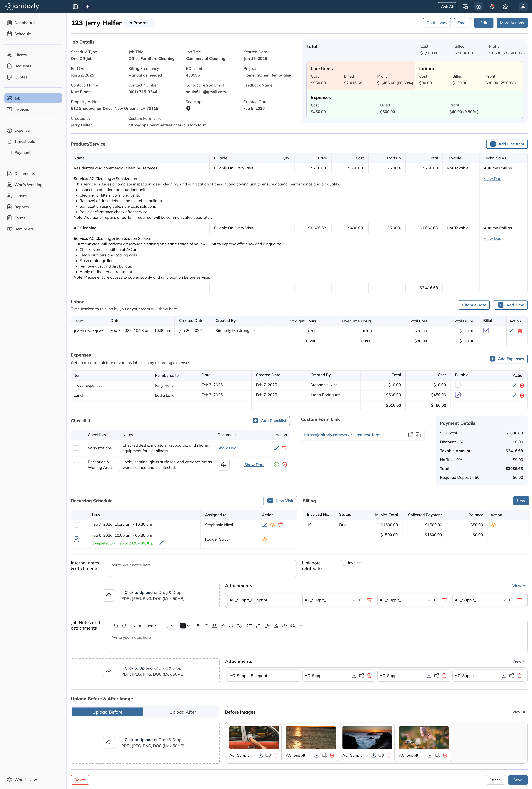
Task: Uncheck the Feb 6, 2026 completed visit
Action: pos(77,539)
